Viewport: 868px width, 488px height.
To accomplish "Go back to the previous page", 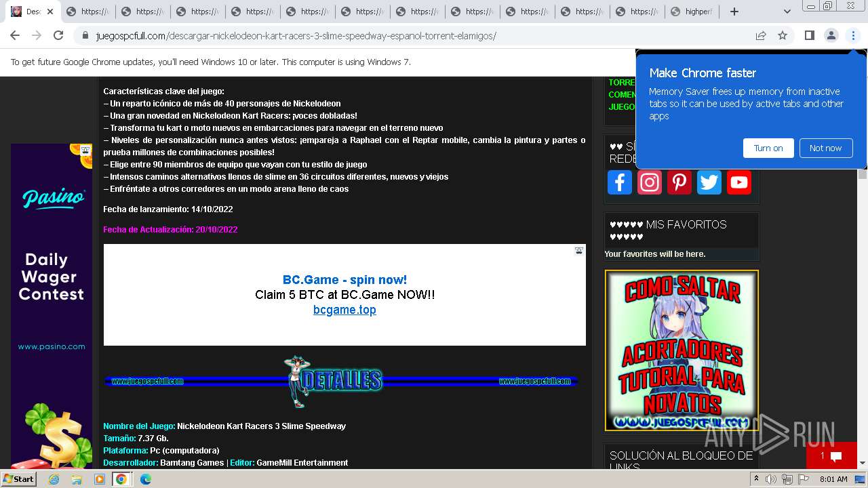I will (15, 35).
